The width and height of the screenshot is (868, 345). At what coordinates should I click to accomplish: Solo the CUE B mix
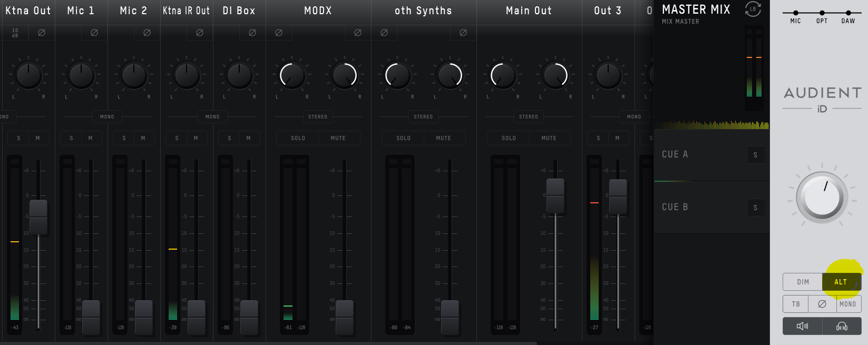coord(755,208)
